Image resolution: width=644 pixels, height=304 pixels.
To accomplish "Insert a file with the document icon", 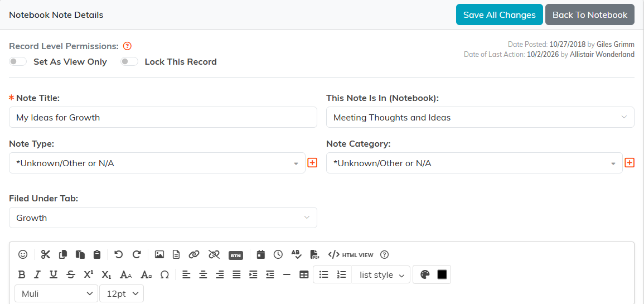I will coord(176,255).
